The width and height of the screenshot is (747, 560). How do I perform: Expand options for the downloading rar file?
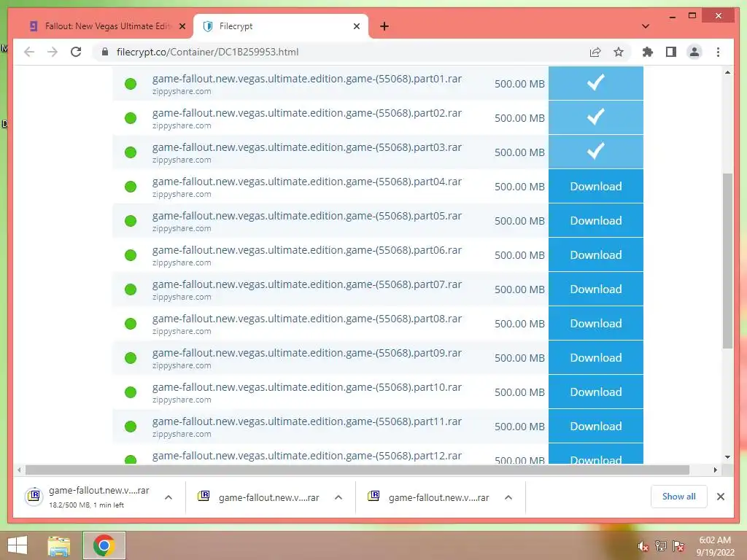point(169,497)
